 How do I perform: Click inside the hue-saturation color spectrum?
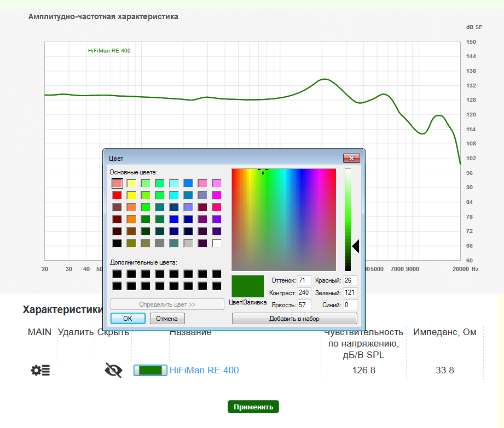tap(283, 220)
